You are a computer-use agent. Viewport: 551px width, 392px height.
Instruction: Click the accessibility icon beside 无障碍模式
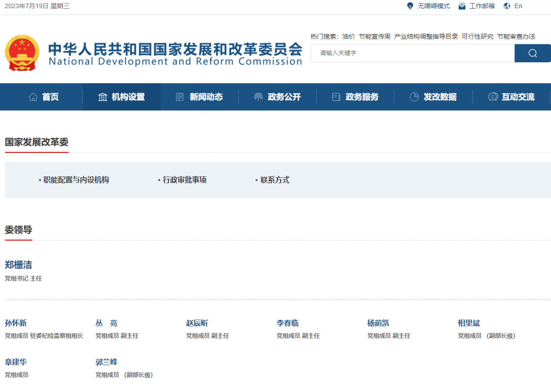[x=410, y=6]
